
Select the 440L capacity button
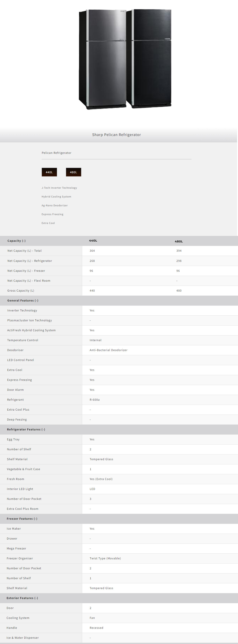(49, 172)
